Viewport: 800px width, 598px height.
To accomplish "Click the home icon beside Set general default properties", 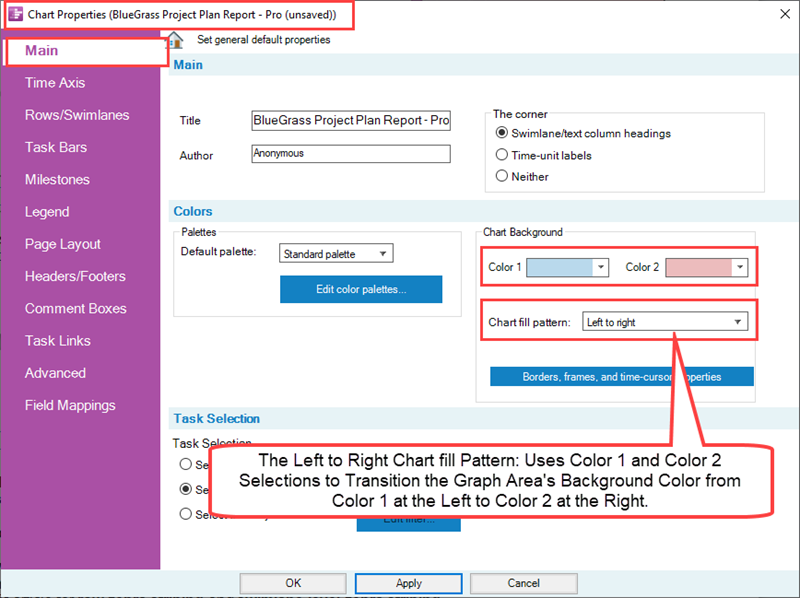I will [x=175, y=40].
